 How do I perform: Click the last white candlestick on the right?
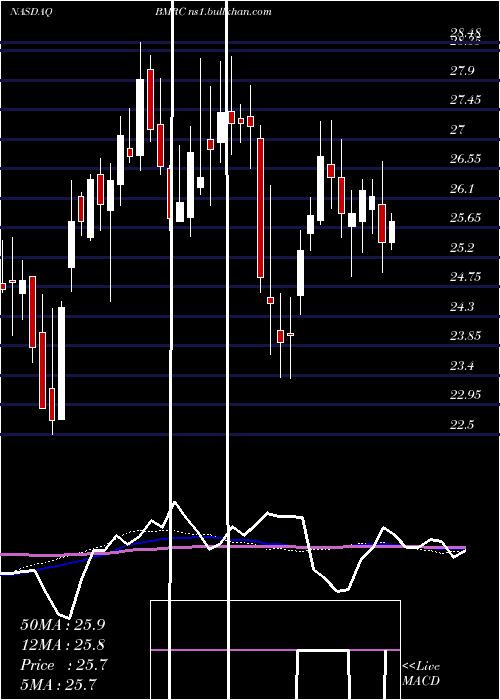(x=392, y=232)
